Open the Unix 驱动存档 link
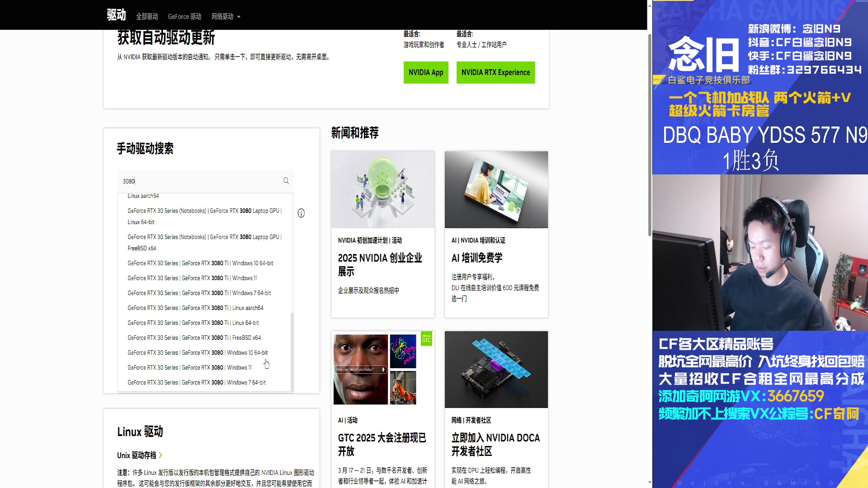 (x=137, y=455)
